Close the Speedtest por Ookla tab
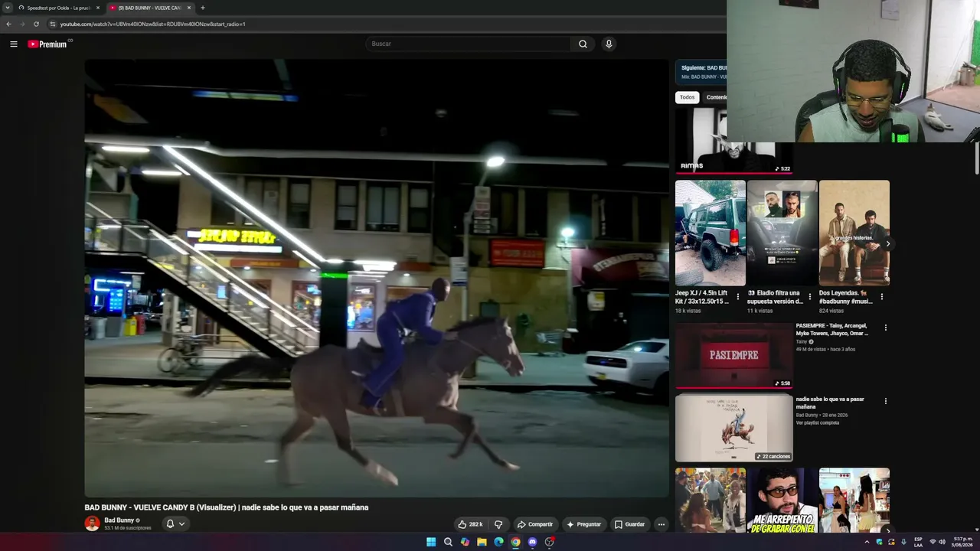The image size is (980, 551). [x=98, y=8]
